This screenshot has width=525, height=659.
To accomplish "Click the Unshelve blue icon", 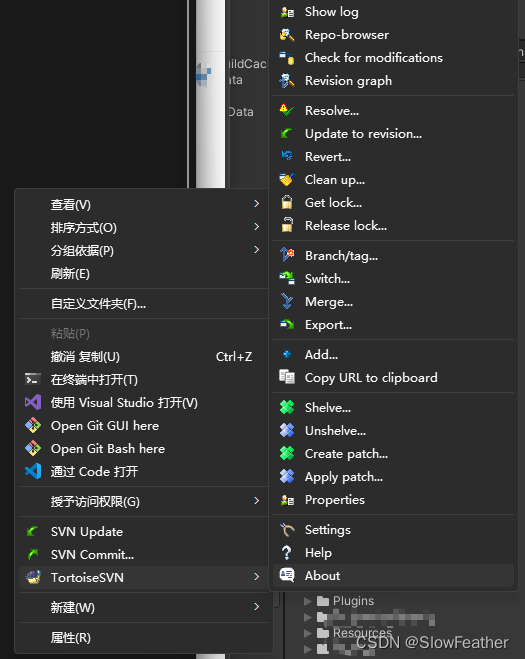I will point(287,430).
